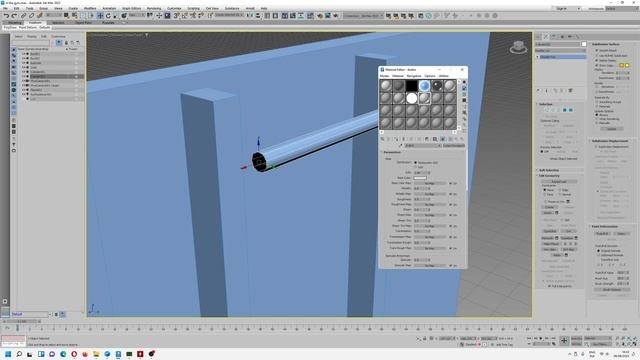Open the Utilities menu in Material Editor
The image size is (640, 360).
click(x=444, y=76)
